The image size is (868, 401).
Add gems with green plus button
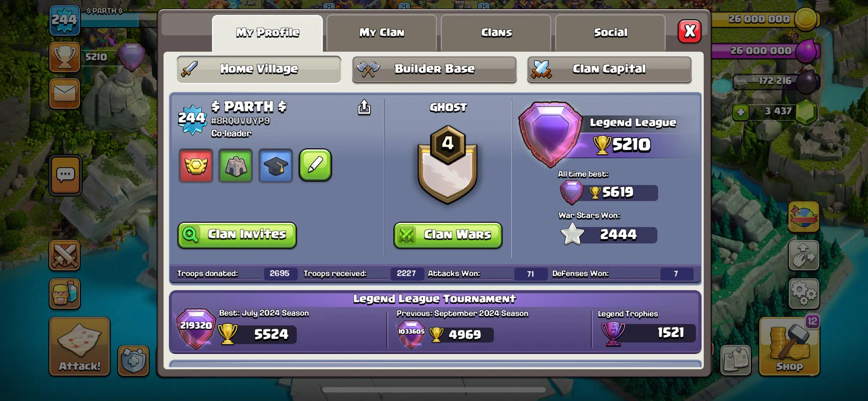[x=741, y=112]
